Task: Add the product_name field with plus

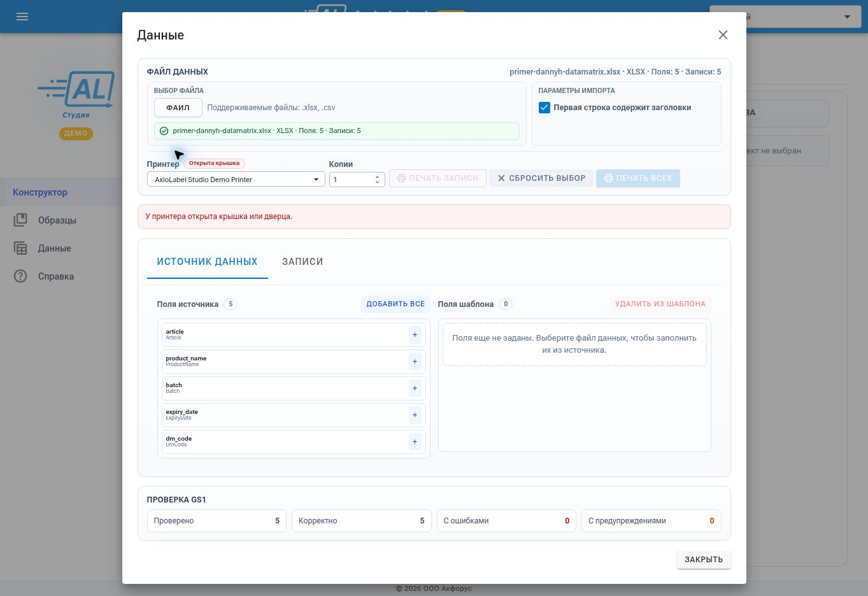Action: [415, 362]
